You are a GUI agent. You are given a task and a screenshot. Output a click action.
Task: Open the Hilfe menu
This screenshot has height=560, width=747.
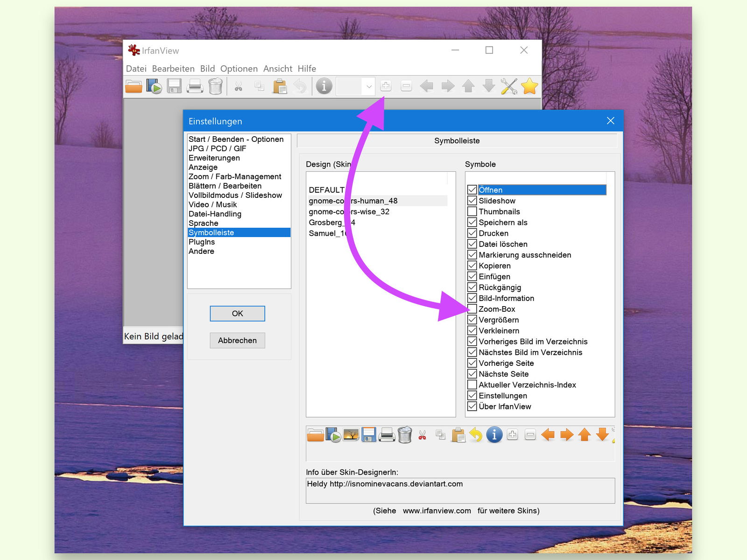coord(307,69)
